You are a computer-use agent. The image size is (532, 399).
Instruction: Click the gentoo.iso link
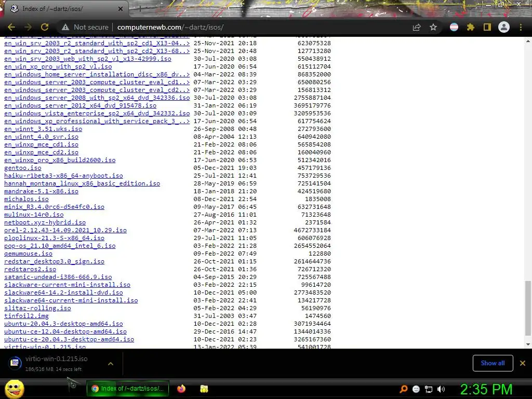coord(23,168)
